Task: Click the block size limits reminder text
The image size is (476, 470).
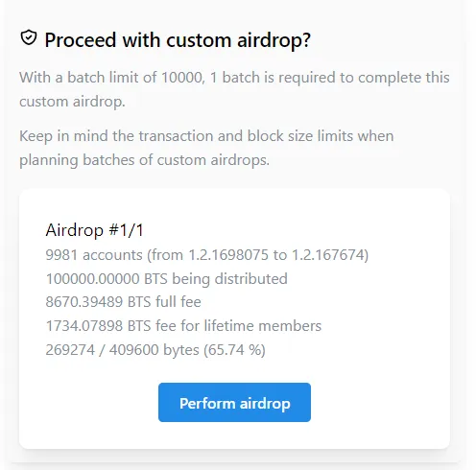Action: coord(206,148)
